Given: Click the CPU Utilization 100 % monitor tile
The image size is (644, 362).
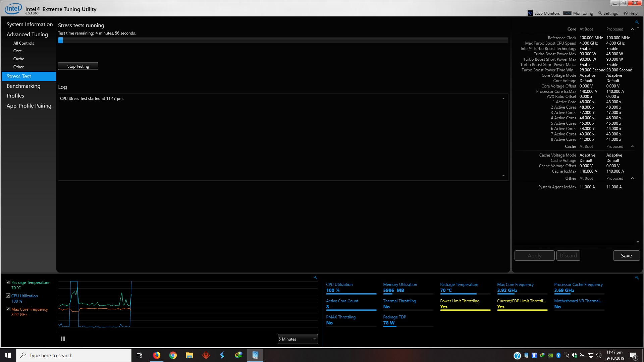Looking at the screenshot, I should click(351, 288).
